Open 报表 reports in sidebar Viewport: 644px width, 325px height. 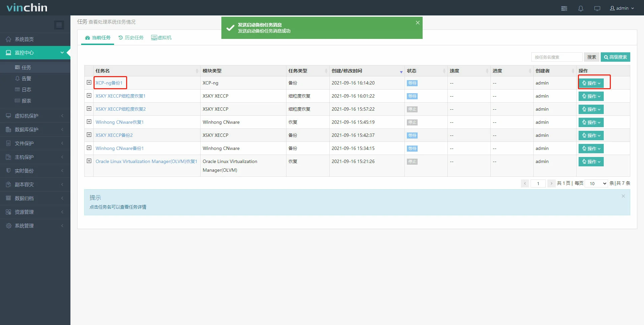pyautogui.click(x=26, y=101)
